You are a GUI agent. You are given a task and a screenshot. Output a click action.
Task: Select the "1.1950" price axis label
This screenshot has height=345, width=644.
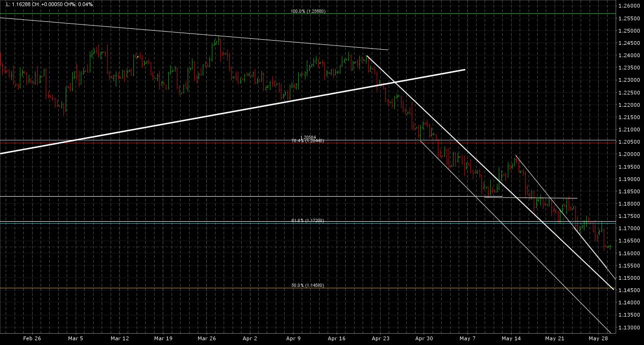point(628,167)
